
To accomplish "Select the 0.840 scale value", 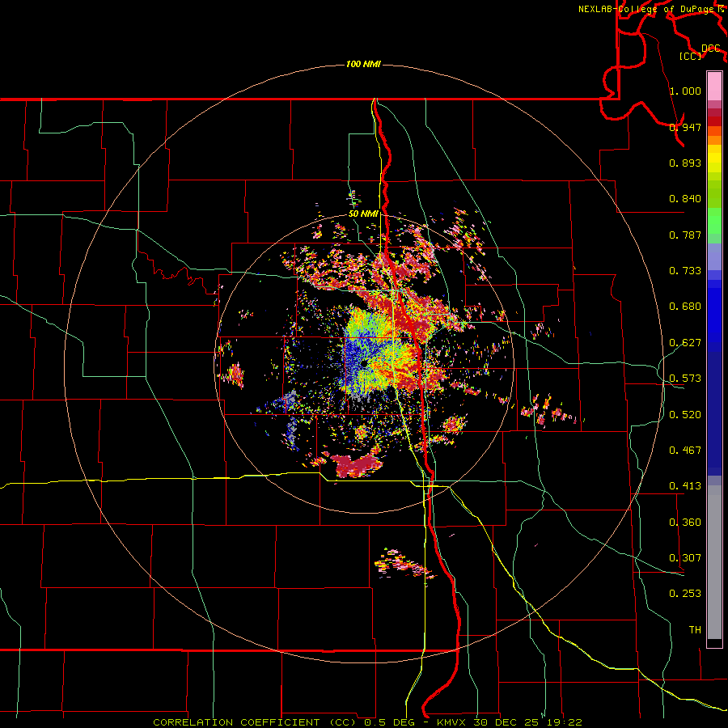I will coord(685,199).
